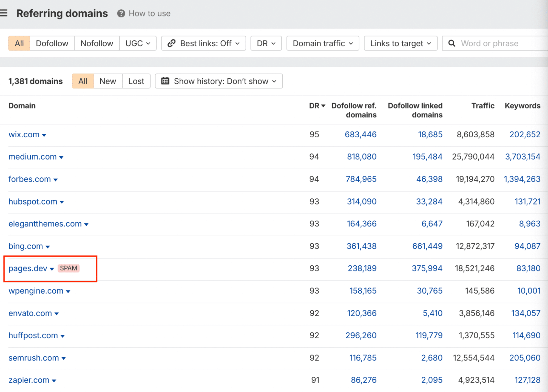The width and height of the screenshot is (548, 392).
Task: Open the pages.dev domain link
Action: (28, 268)
